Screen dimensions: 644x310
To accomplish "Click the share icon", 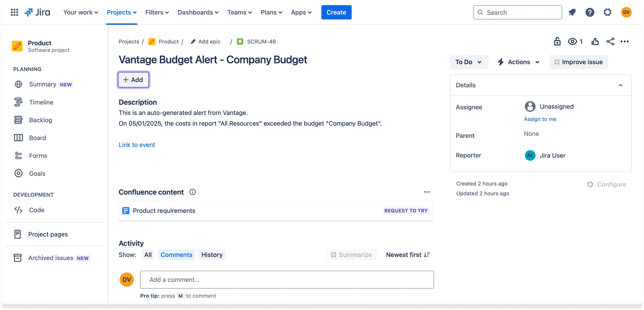I will (610, 42).
